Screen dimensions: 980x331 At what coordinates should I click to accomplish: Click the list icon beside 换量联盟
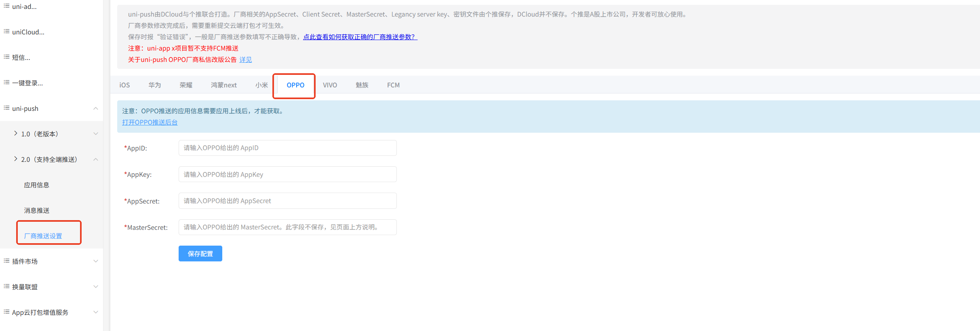pyautogui.click(x=6, y=286)
